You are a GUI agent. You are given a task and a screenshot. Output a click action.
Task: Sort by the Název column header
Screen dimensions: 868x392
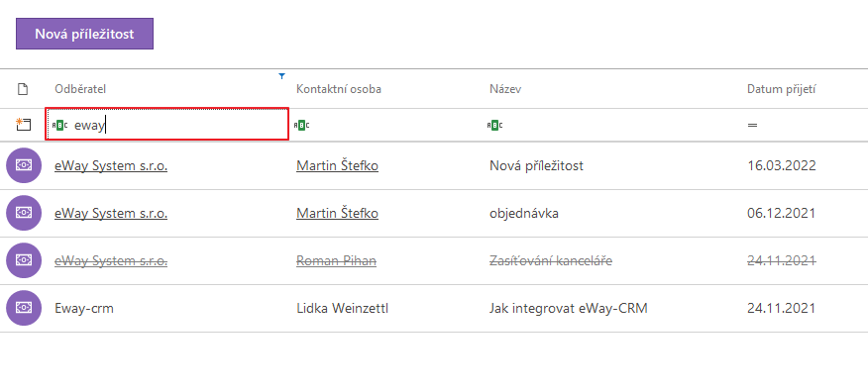coord(505,89)
